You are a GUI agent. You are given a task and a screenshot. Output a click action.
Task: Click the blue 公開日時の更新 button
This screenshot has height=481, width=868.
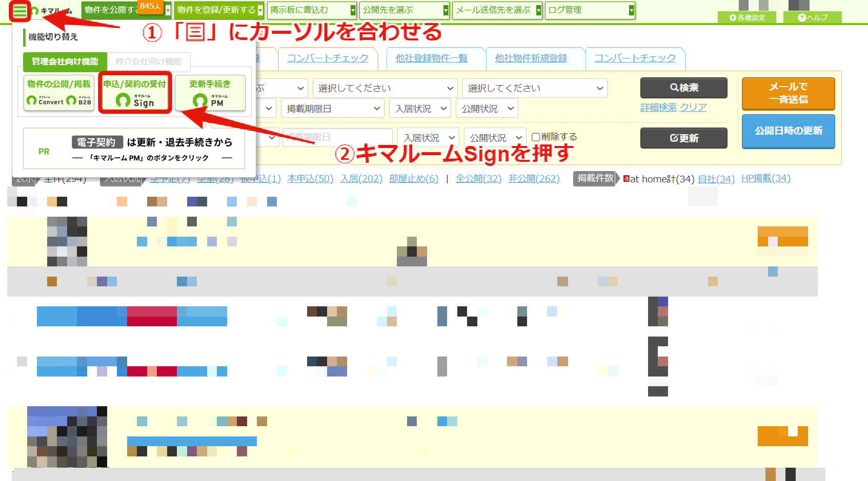789,131
